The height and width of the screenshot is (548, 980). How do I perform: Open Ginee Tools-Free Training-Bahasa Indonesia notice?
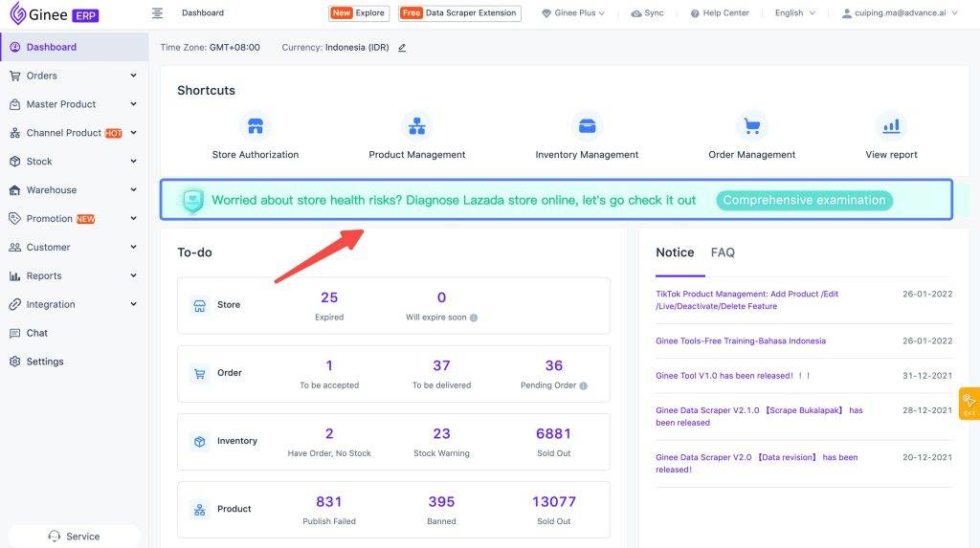pyautogui.click(x=741, y=340)
